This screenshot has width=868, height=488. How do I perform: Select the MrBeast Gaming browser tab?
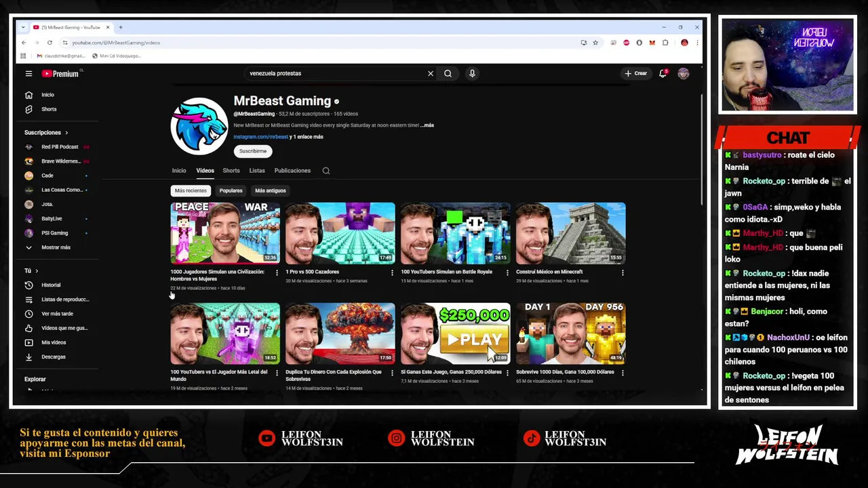pos(71,27)
